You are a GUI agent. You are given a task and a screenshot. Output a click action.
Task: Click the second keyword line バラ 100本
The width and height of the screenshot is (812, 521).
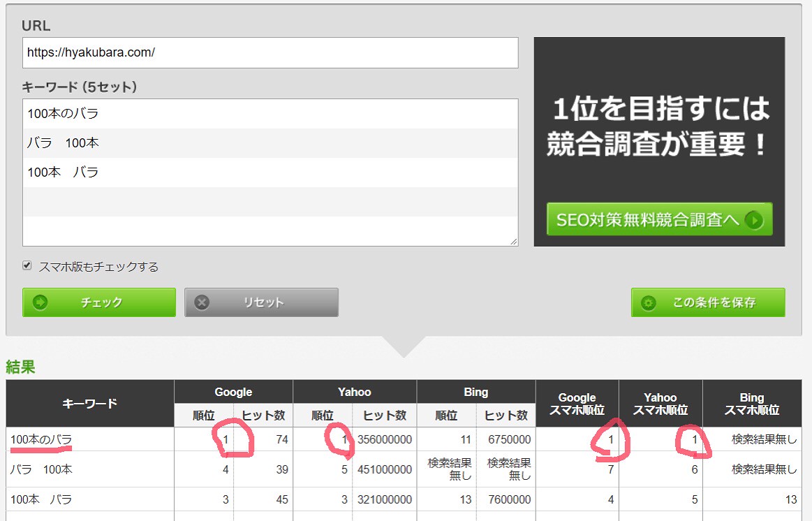click(x=63, y=142)
